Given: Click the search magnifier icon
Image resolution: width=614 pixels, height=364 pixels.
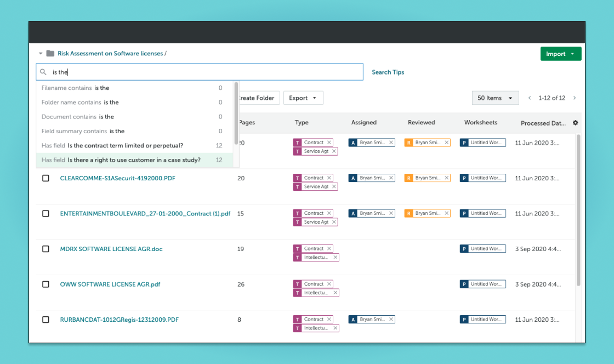Looking at the screenshot, I should [44, 72].
